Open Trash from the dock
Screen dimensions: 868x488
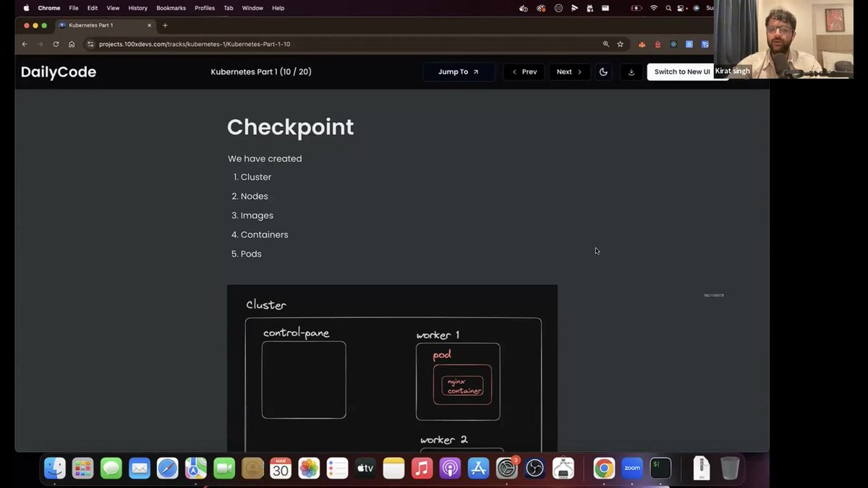(730, 468)
